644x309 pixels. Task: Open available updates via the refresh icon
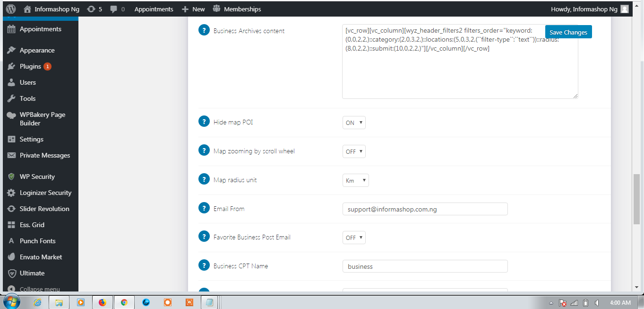92,9
